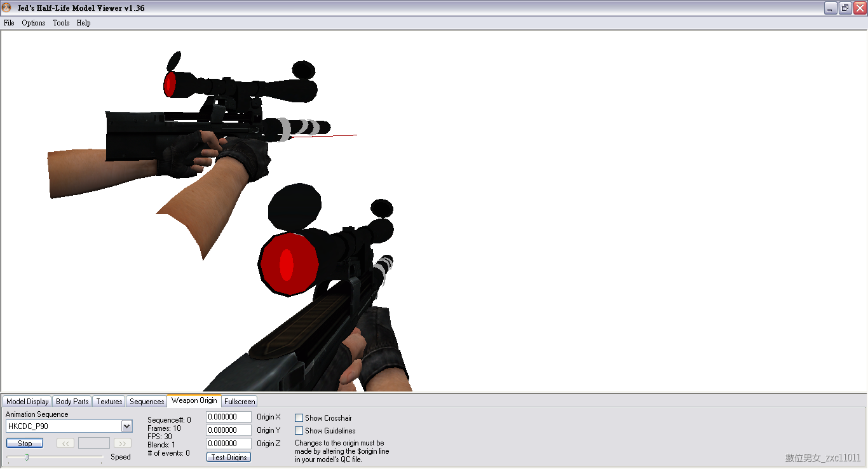Step to the previous frame button
Image resolution: width=868 pixels, height=469 pixels.
(65, 443)
